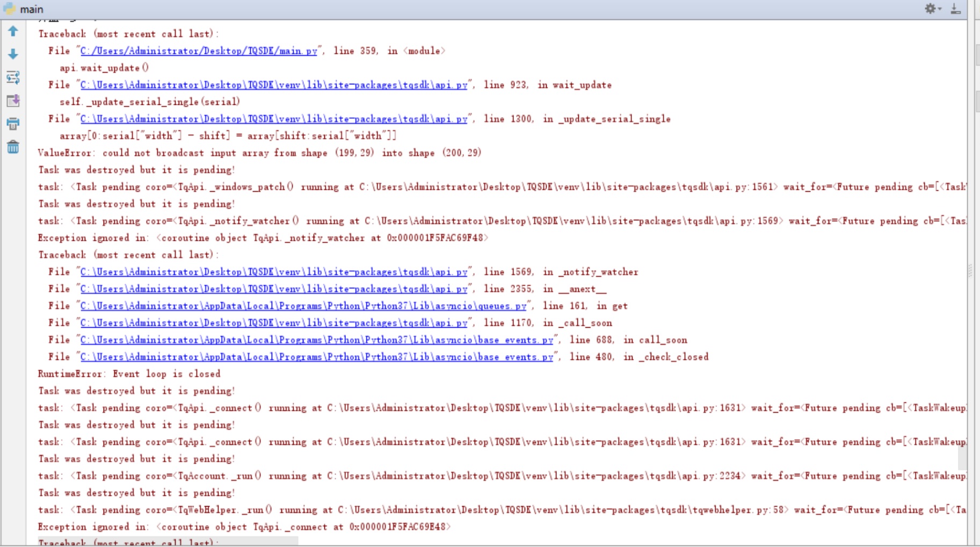Open api.py link for line 1569 _notify_watcher
The width and height of the screenshot is (980, 547).
tap(274, 272)
